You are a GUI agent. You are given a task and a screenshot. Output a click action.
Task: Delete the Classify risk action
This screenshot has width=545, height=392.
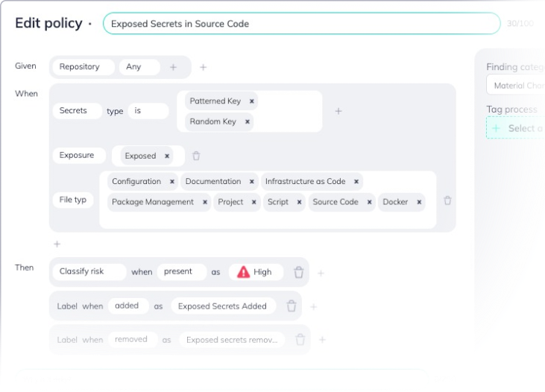click(x=298, y=272)
